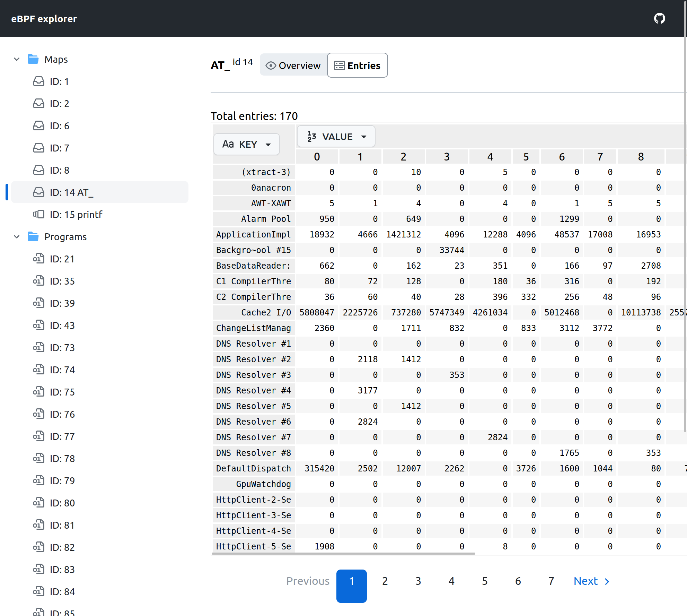Screen dimensions: 687x616
Task: Collapse the Maps tree section
Action: 17,59
